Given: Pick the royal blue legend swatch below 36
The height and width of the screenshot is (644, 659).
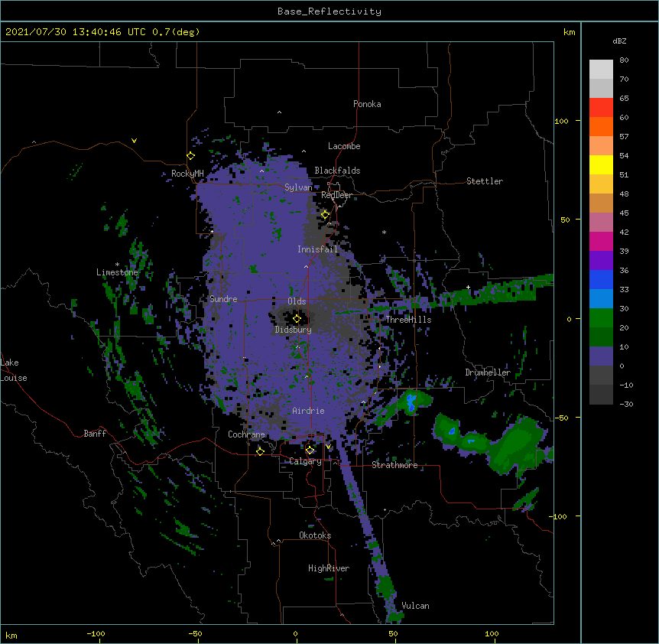Looking at the screenshot, I should tap(601, 279).
